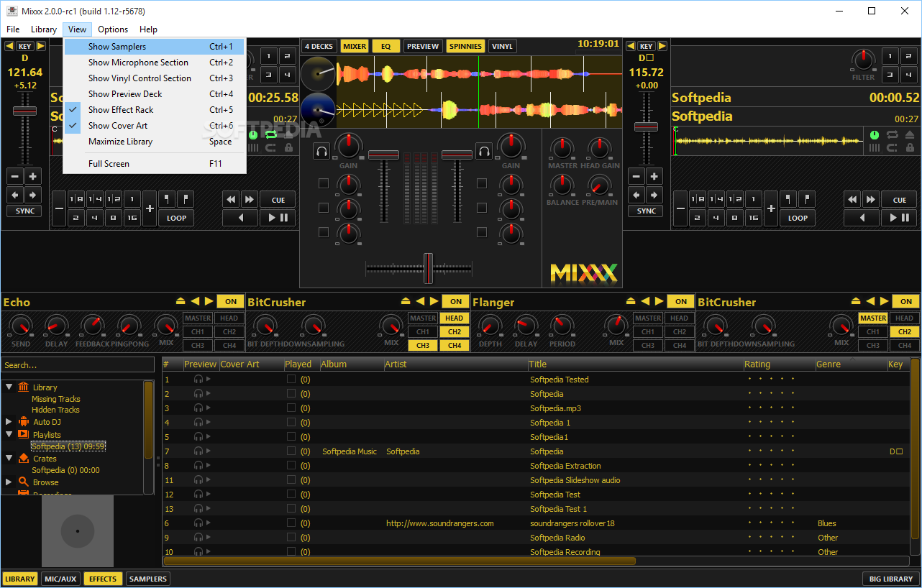Screen dimensions: 922x588
Task: Toggle CH2 on the first BitCrusher unit
Action: click(454, 332)
